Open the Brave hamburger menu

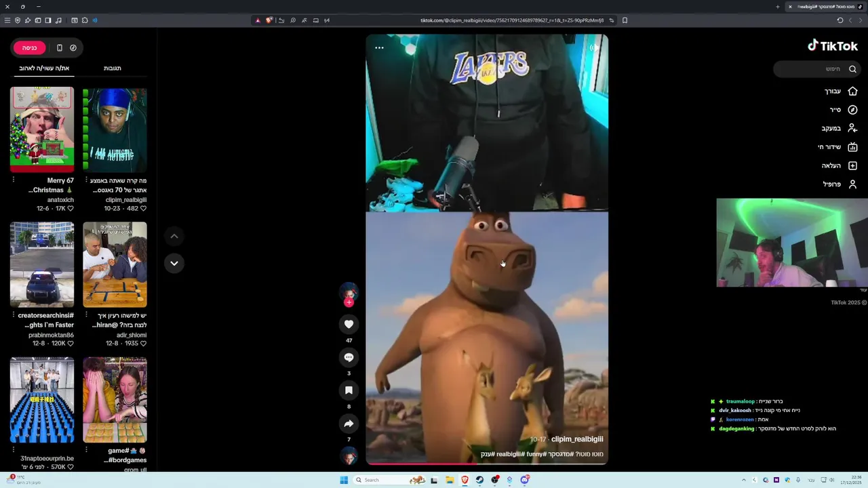point(7,20)
